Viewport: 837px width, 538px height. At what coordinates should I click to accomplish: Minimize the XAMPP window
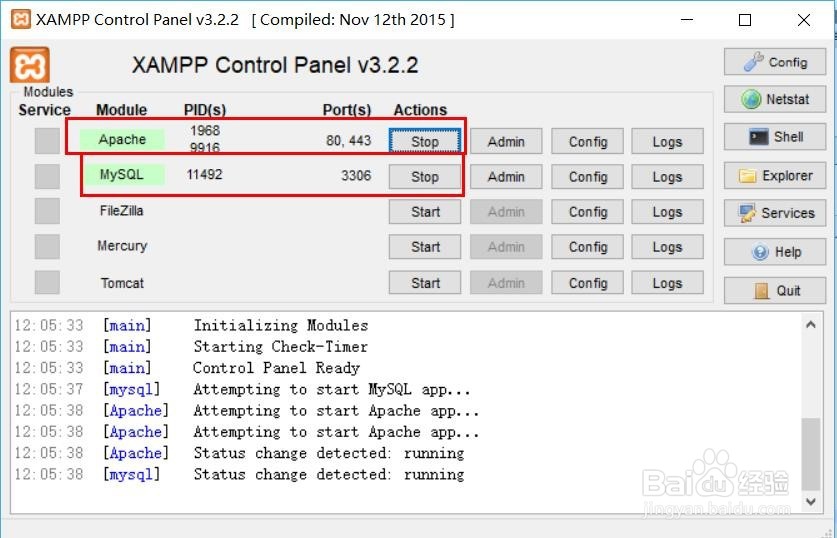(x=687, y=20)
